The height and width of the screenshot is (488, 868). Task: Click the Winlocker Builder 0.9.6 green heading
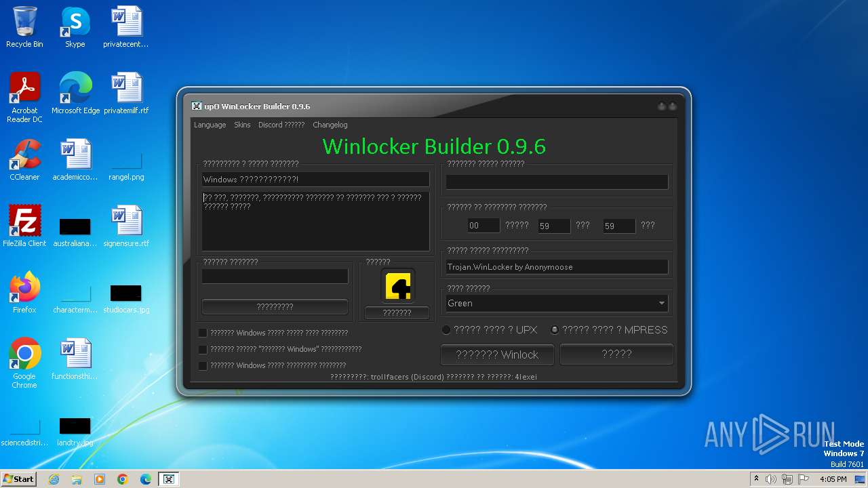434,146
